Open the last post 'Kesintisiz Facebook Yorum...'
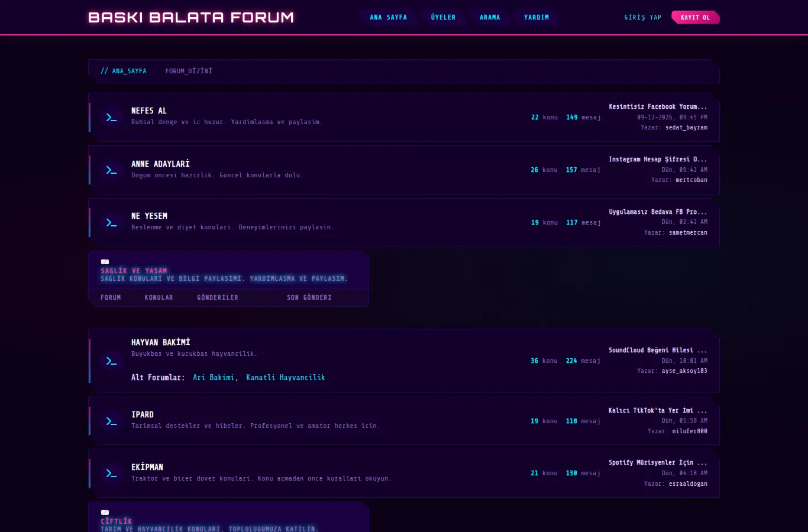The height and width of the screenshot is (532, 808). pos(658,107)
